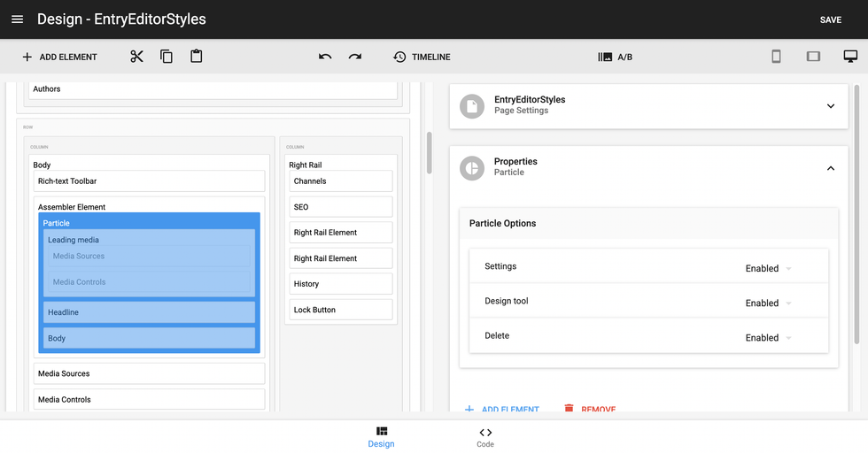Screen dimensions: 868x453
Task: Open the Delete Enabled dropdown
Action: click(x=768, y=337)
